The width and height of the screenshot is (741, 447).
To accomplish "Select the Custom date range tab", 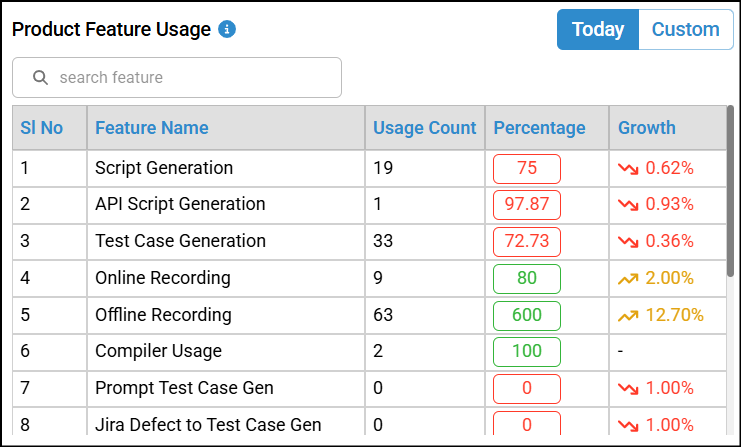I will pyautogui.click(x=685, y=30).
